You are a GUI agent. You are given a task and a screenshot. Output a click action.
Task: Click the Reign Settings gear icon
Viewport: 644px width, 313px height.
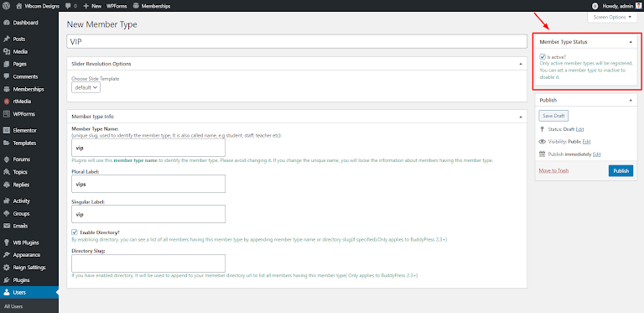click(x=6, y=268)
